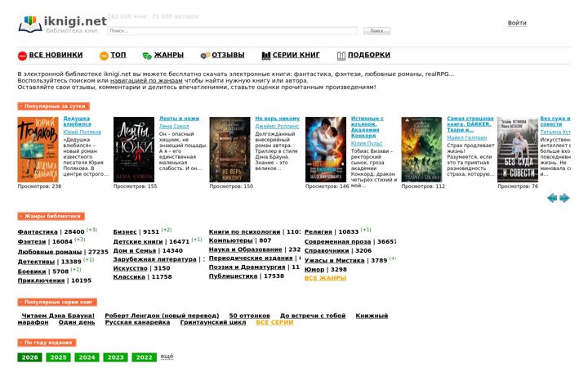Open the Дедушка влюбился book cover
Image resolution: width=588 pixels, height=368 pixels.
point(38,150)
